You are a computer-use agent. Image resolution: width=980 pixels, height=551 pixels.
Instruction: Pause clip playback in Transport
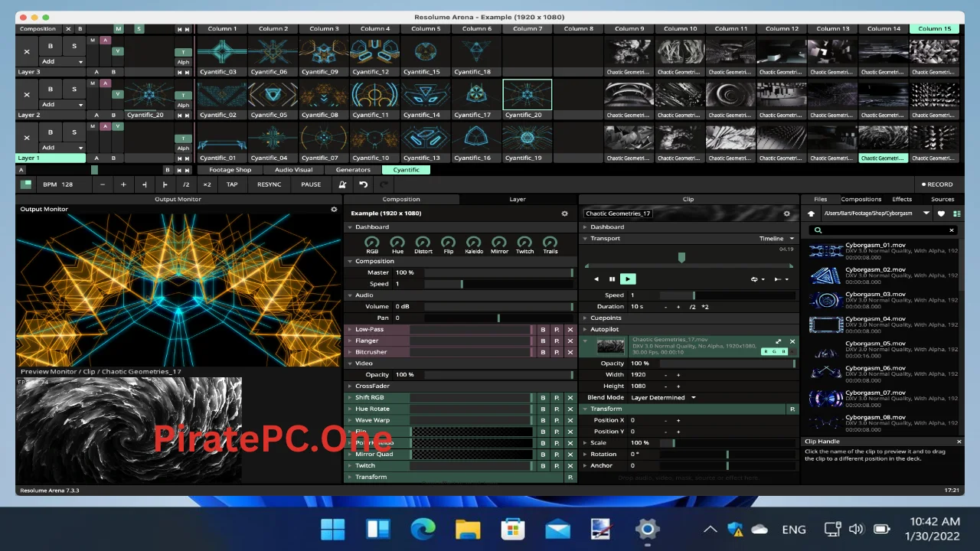click(x=612, y=279)
